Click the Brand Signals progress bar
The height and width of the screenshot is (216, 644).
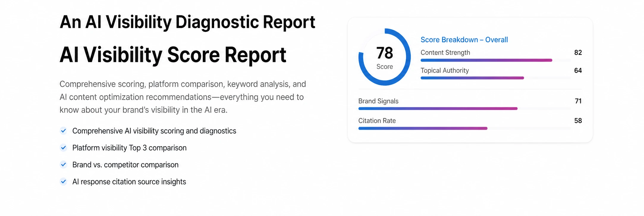click(464, 109)
